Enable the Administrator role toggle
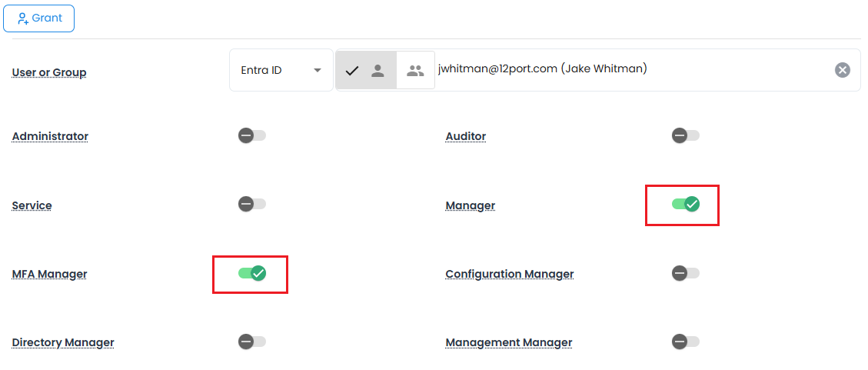 [251, 136]
